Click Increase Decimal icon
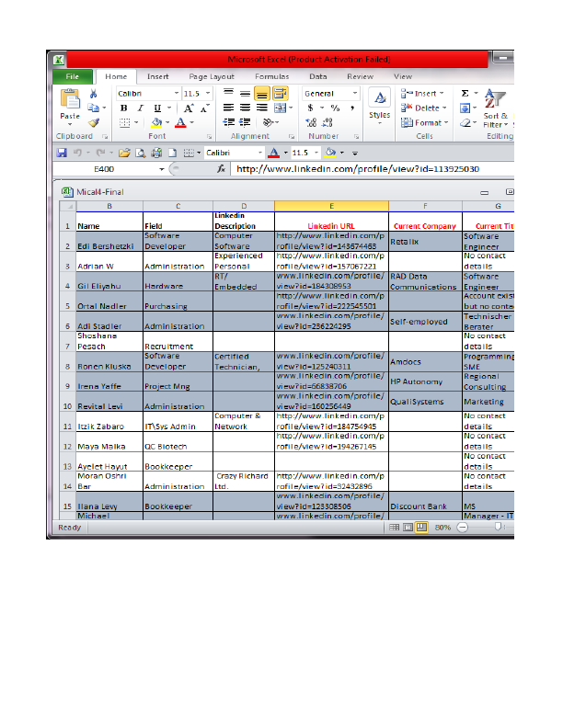Image resolution: width=563 pixels, height=728 pixels. pyautogui.click(x=311, y=122)
